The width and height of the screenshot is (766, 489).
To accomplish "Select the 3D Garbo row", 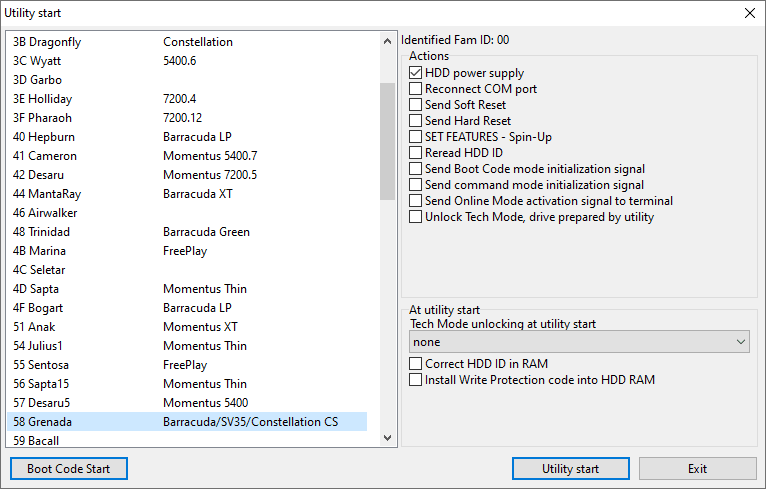I will point(187,80).
